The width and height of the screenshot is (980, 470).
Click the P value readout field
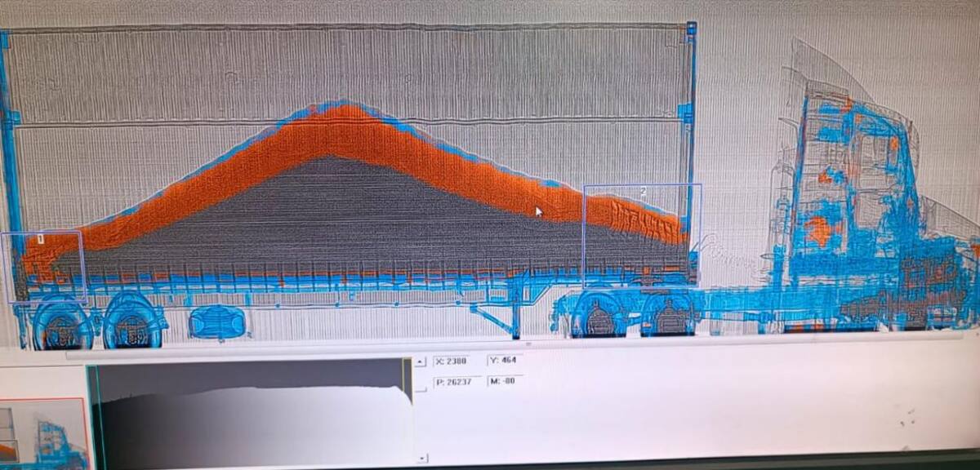click(x=457, y=381)
